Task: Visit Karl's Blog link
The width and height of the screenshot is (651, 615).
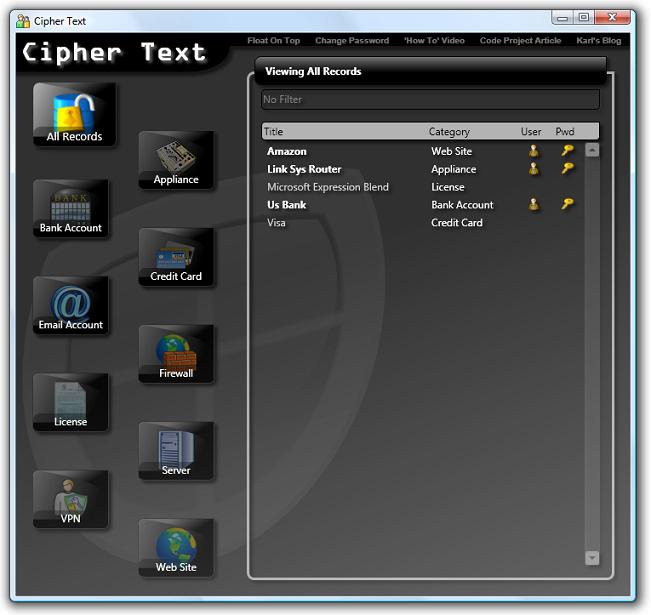Action: point(599,40)
